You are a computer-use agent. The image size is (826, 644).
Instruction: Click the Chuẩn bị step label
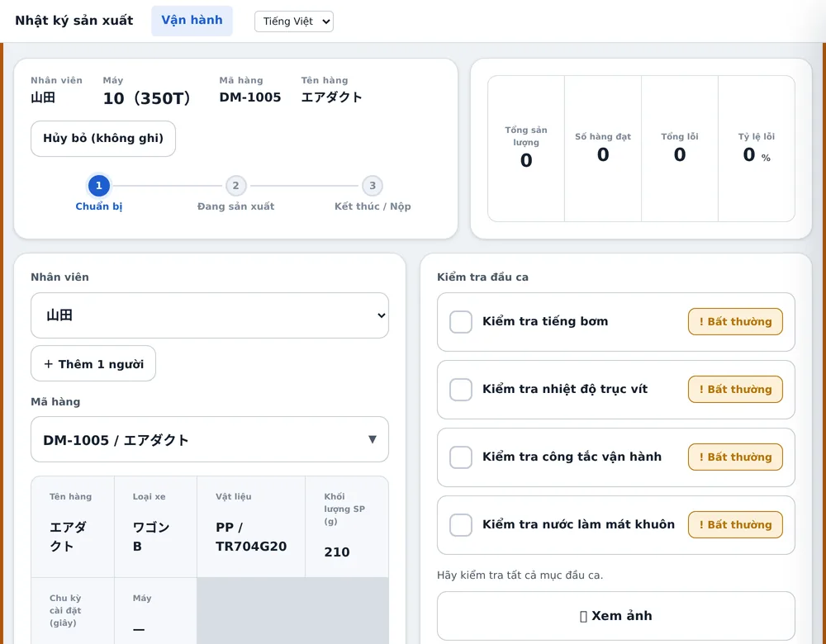pyautogui.click(x=98, y=206)
